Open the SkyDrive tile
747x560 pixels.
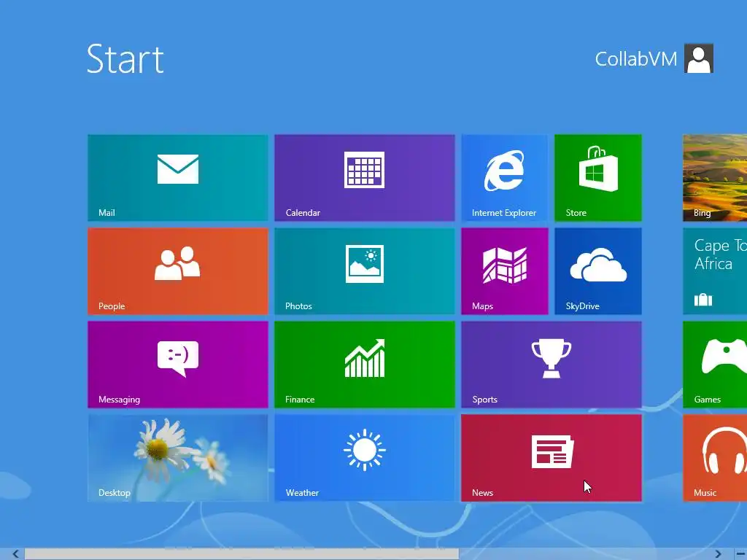[598, 271]
